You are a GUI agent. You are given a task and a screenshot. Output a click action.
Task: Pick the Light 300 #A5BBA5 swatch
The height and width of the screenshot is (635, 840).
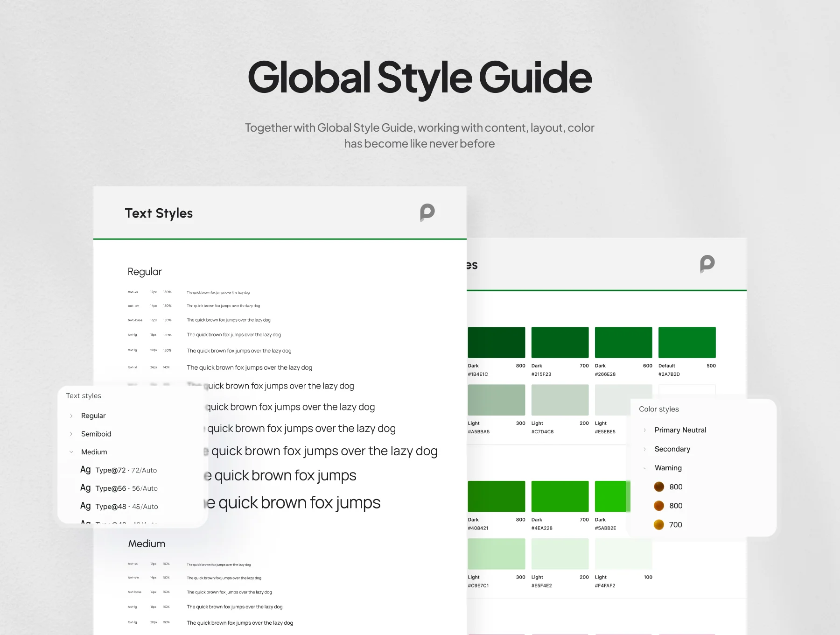tap(497, 400)
